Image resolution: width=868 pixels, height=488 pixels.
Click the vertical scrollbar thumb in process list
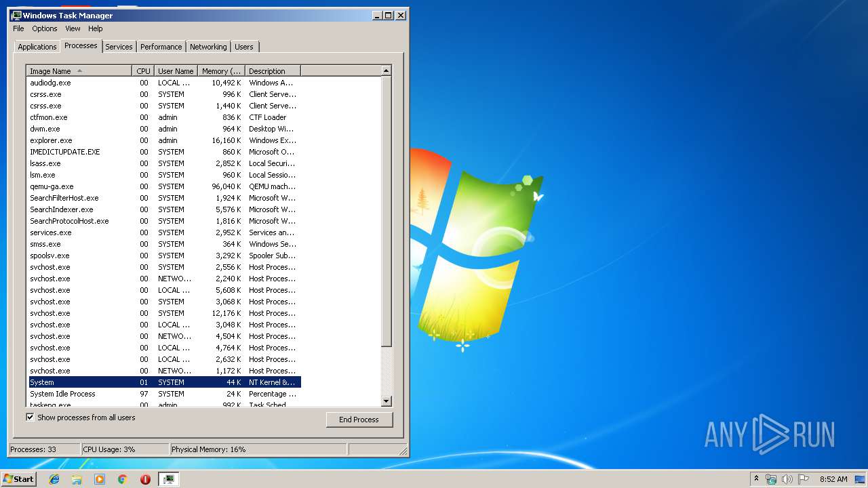click(x=387, y=212)
